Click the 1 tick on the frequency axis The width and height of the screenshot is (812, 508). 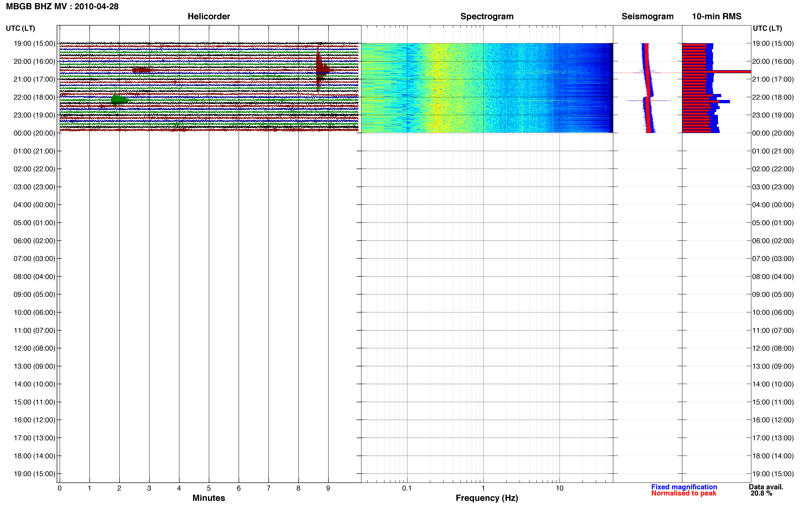coord(483,488)
